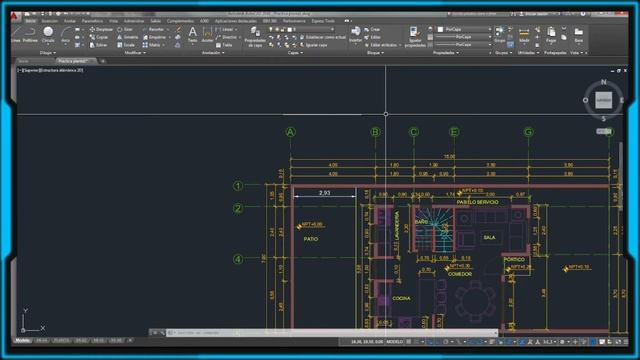This screenshot has height=360, width=640.
Task: Select the Línea draw tool
Action: point(16,35)
